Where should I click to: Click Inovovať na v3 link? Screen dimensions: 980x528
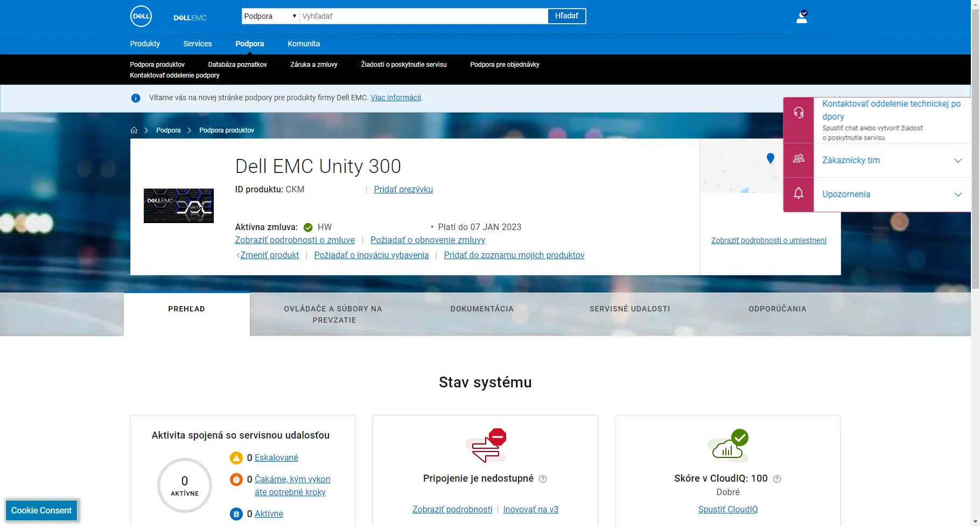pyautogui.click(x=530, y=510)
